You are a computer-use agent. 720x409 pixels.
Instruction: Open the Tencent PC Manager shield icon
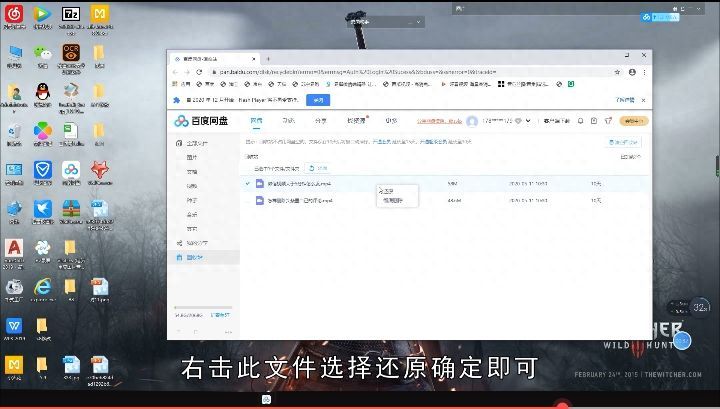click(43, 170)
